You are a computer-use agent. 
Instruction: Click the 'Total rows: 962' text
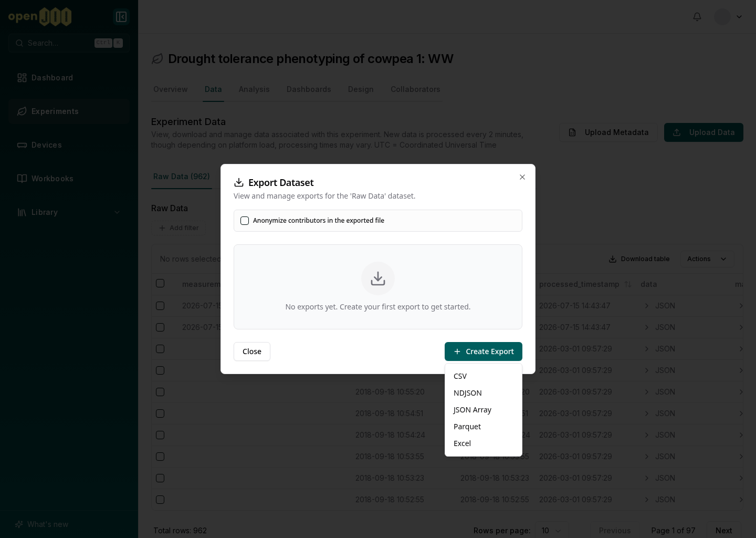(x=180, y=531)
